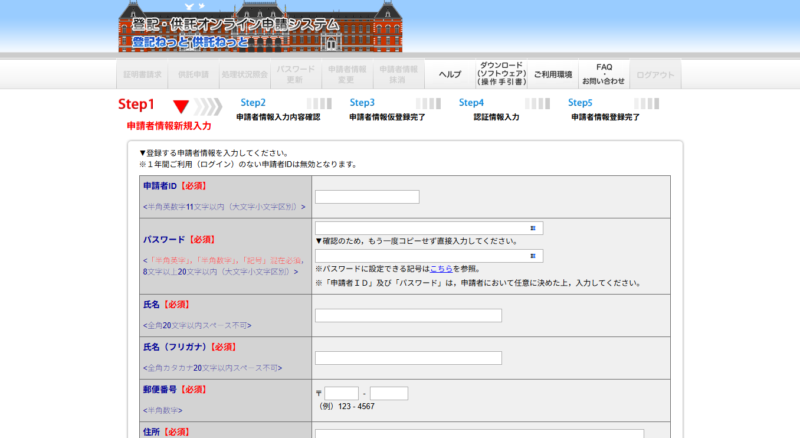Focus the first 郵便番号 box
The width and height of the screenshot is (800, 438).
tap(341, 394)
